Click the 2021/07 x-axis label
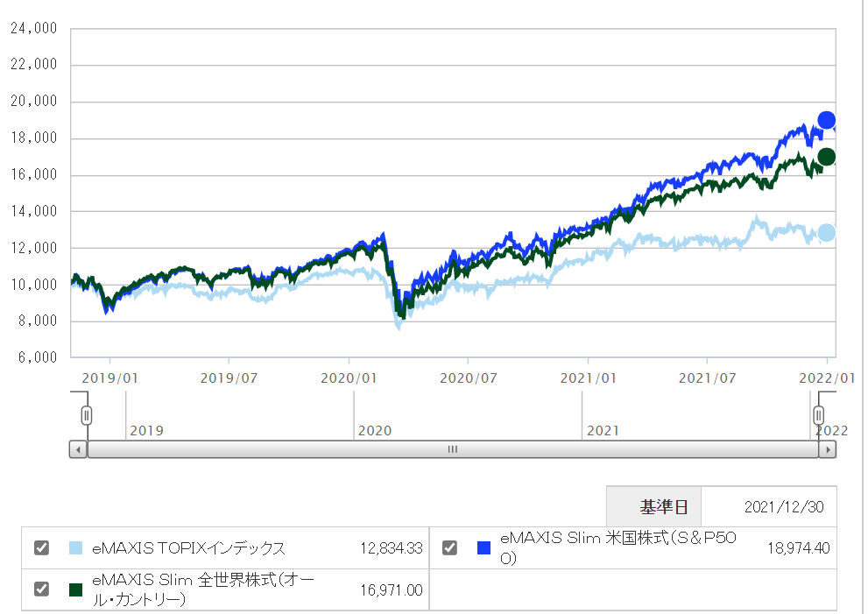This screenshot has width=868, height=614. (x=708, y=378)
